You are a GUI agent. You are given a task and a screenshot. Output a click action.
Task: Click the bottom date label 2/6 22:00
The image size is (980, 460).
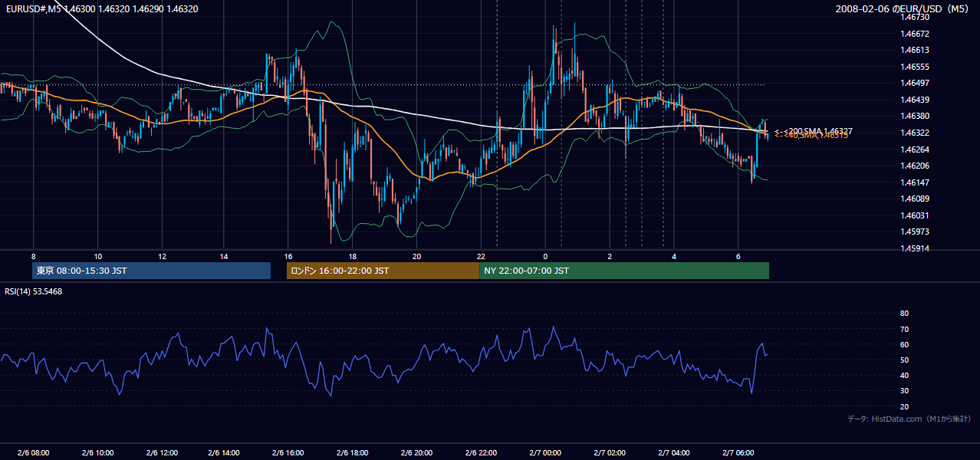(x=481, y=453)
